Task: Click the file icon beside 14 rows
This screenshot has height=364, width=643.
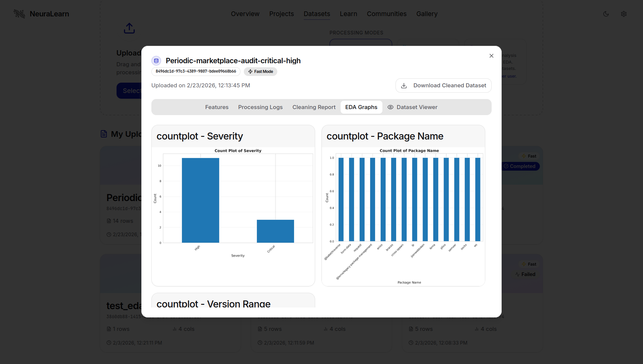Action: coord(109,221)
